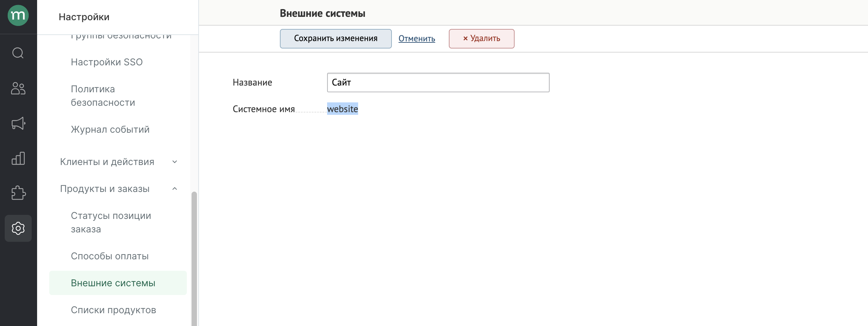Focus the Название input field
The height and width of the screenshot is (326, 868).
point(438,83)
